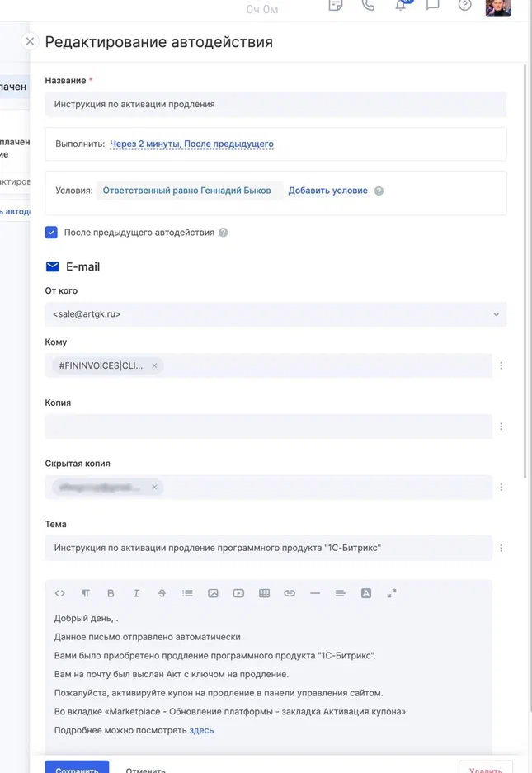Open the help question mark icon

tap(465, 5)
